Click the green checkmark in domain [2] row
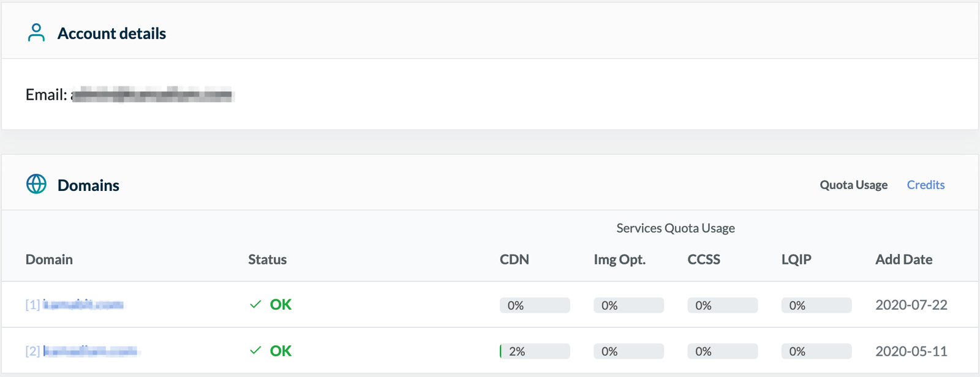980x377 pixels. pos(255,351)
